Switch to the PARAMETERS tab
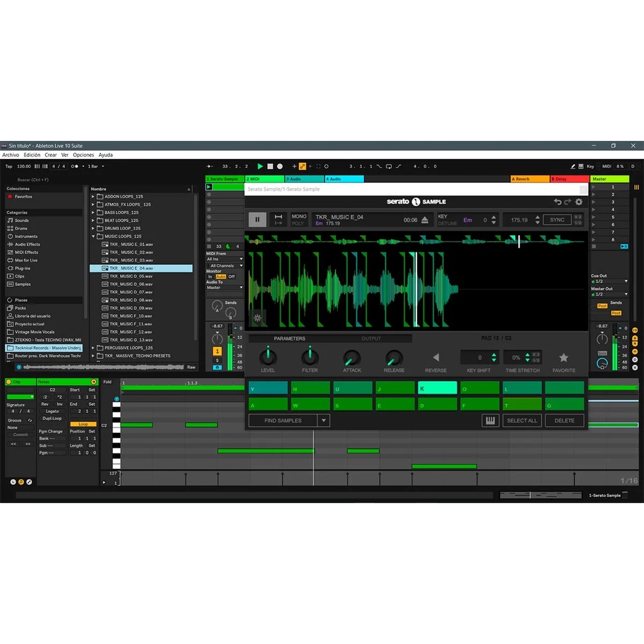The width and height of the screenshot is (644, 644). pos(289,338)
